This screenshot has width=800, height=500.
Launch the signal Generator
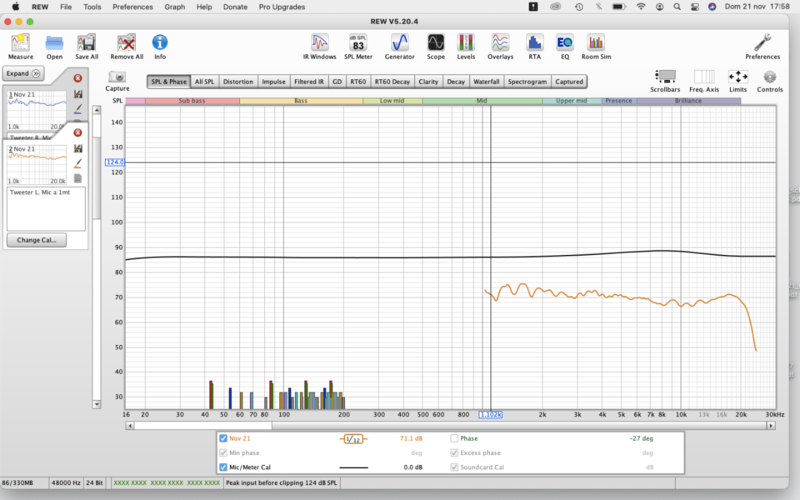pyautogui.click(x=399, y=43)
